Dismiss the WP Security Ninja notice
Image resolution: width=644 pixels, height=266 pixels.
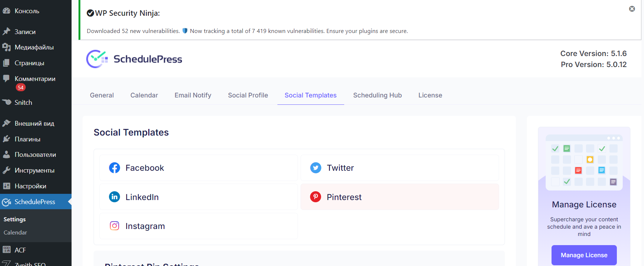click(x=632, y=9)
